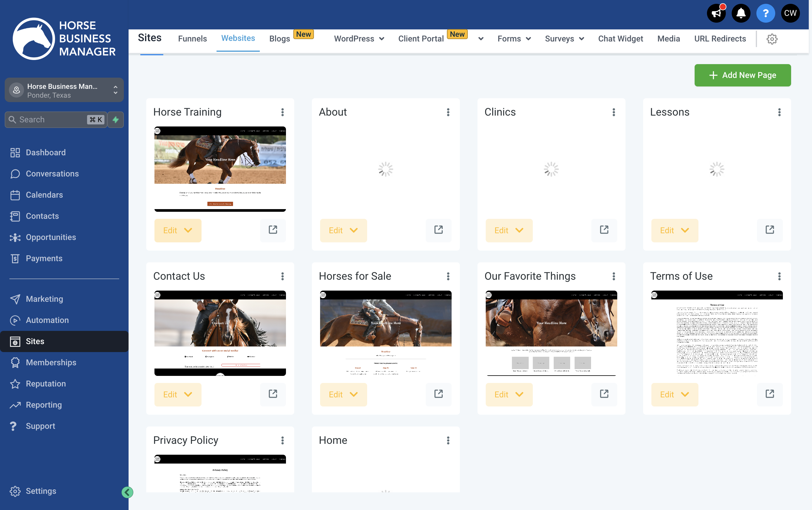Open the notifications bell
Viewport: 812px width, 510px height.
point(741,14)
